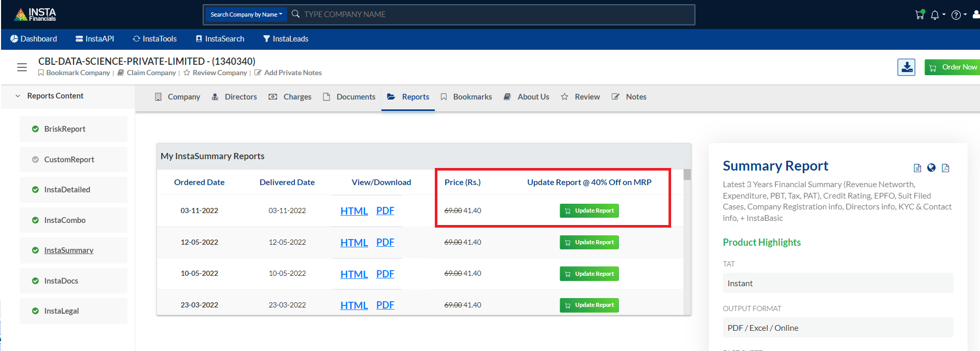980x351 pixels.
Task: Click Update Report for 23-03-2022 row
Action: (589, 305)
